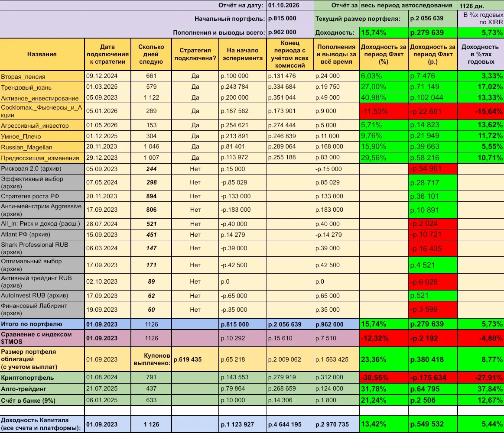Click the 'Активный трейдинг RUB (архив)' name

click(x=42, y=282)
